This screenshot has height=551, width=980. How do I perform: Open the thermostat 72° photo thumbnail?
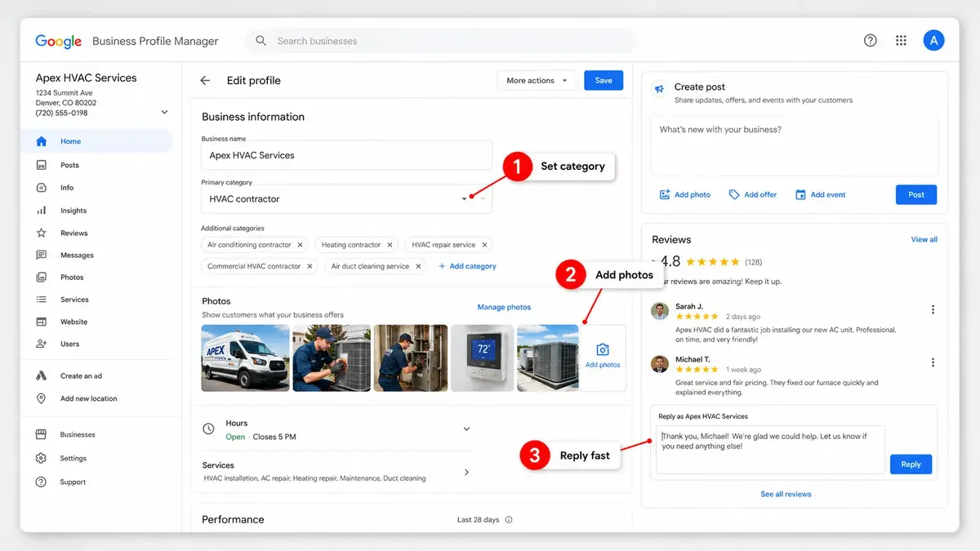[x=483, y=358]
